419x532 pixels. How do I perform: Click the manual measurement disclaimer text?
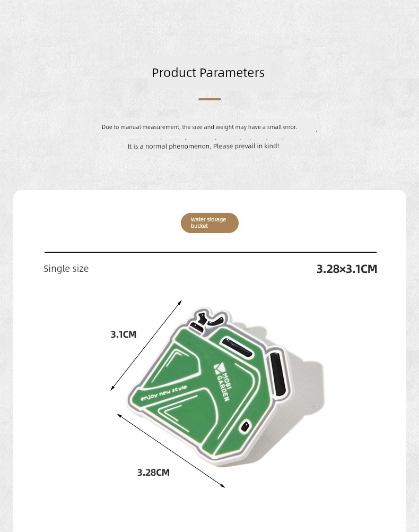click(199, 127)
